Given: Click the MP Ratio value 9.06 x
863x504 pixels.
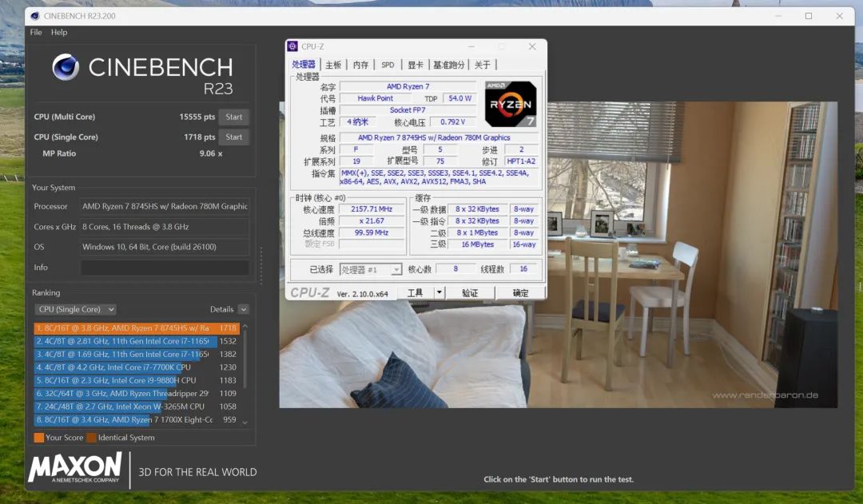Looking at the screenshot, I should point(211,153).
